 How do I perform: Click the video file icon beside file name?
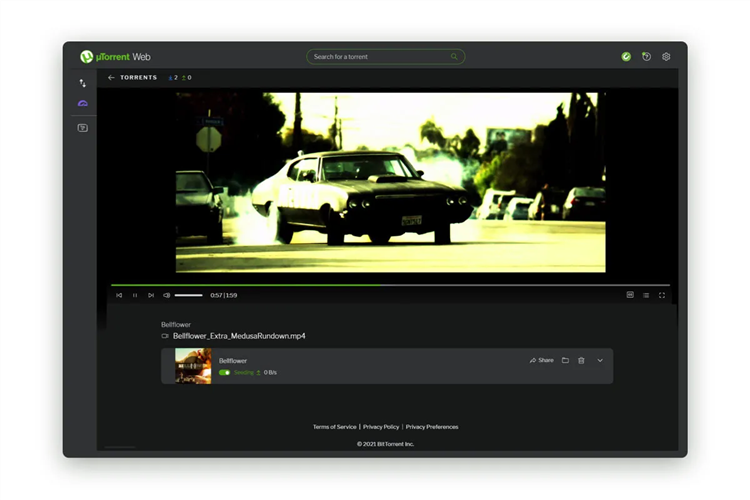(165, 336)
